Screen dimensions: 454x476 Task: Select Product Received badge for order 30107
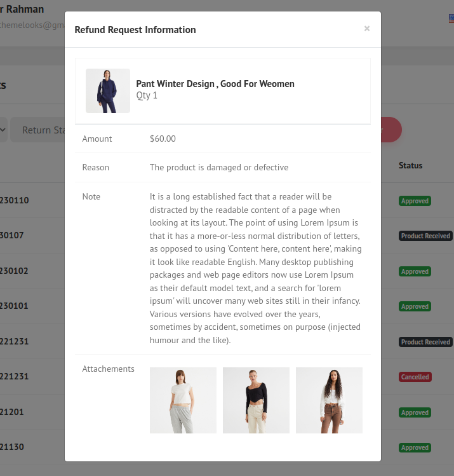(x=425, y=236)
